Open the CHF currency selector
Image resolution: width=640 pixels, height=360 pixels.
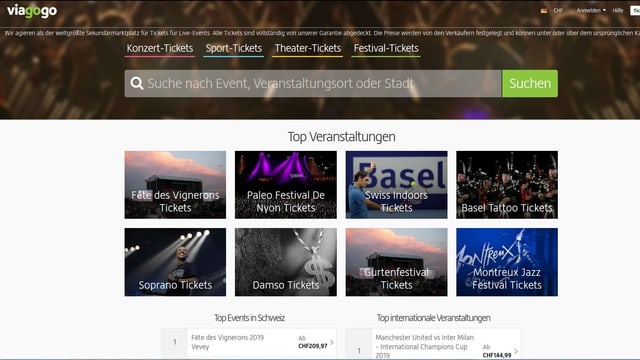tap(558, 11)
